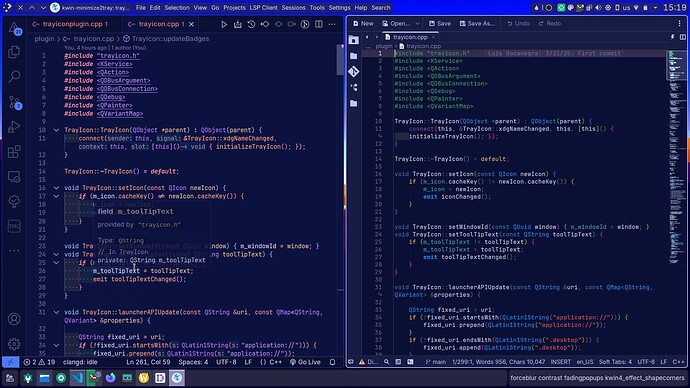The height and width of the screenshot is (388, 690).
Task: Open the File menu
Action: pos(140,7)
